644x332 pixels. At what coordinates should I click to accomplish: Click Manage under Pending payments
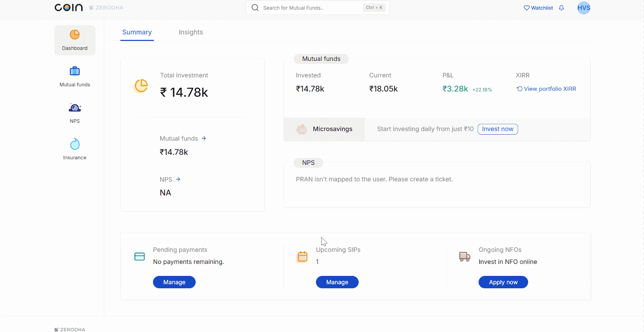(174, 282)
